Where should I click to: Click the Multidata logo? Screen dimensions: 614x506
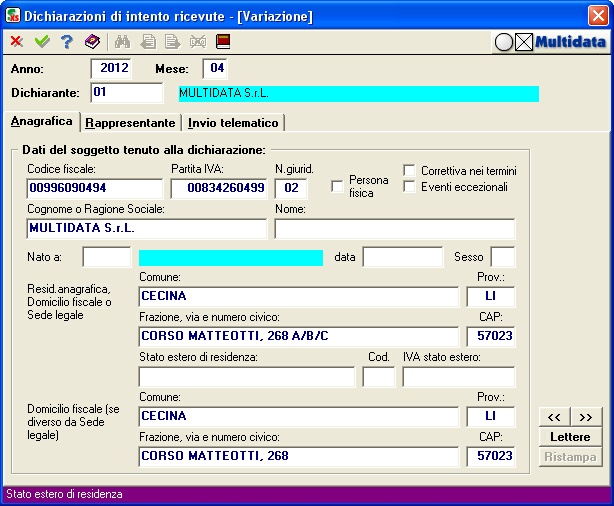pyautogui.click(x=570, y=42)
